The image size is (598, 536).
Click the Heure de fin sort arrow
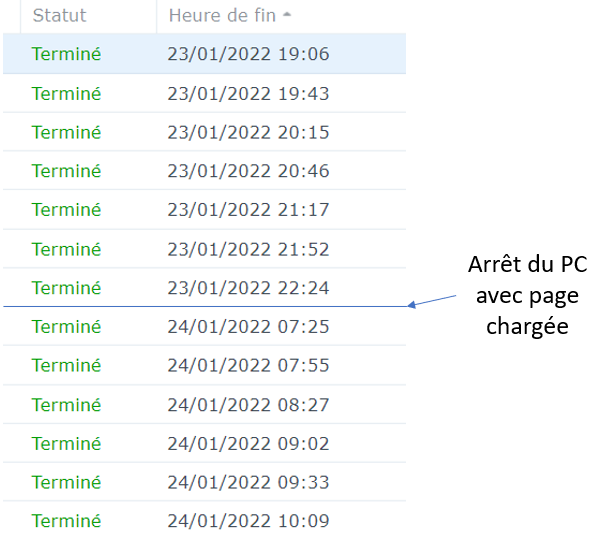tap(287, 15)
